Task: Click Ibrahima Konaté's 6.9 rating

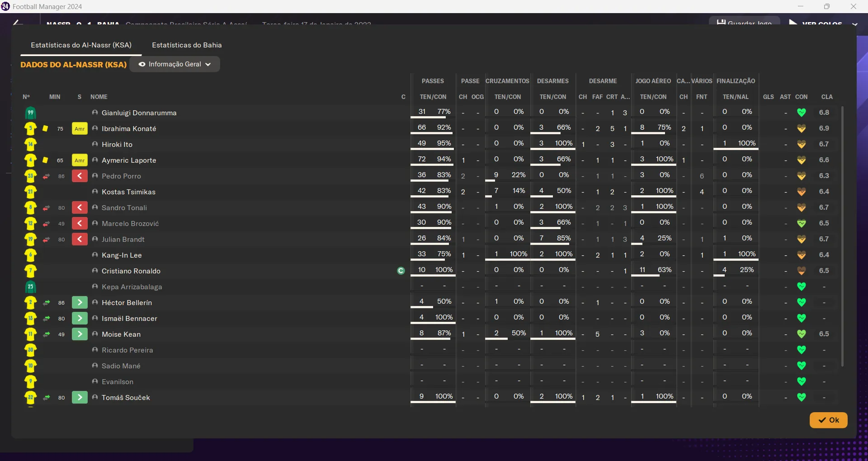Action: 824,128
